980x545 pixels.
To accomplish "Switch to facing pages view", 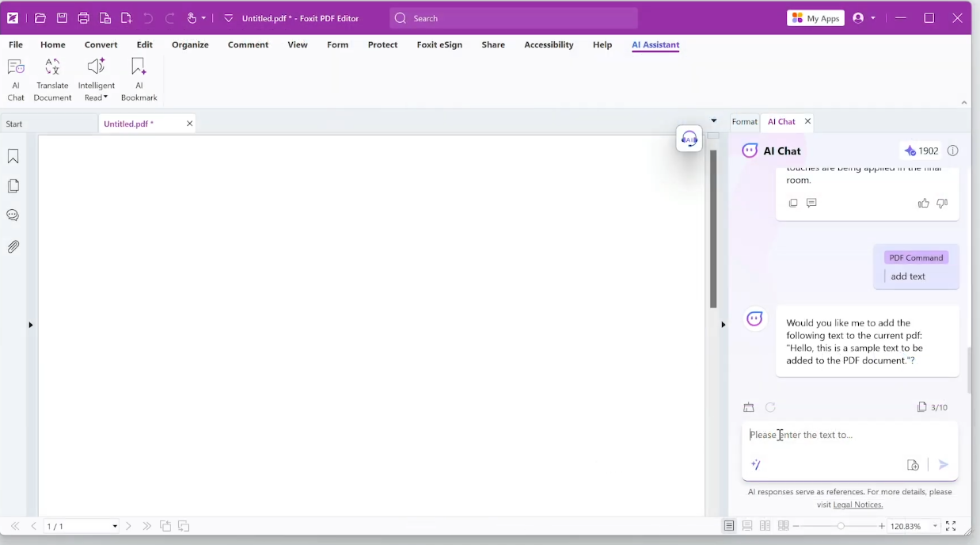I will point(765,526).
